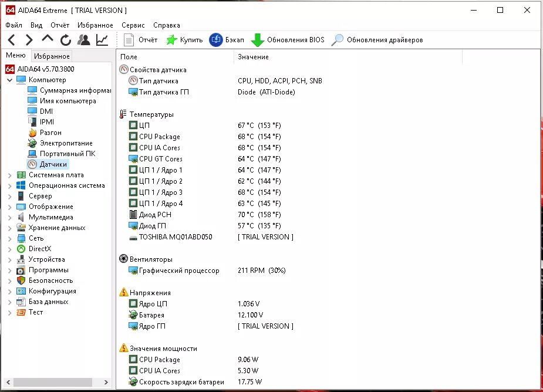
Task: Select the IPMI tree item
Action: click(x=41, y=122)
